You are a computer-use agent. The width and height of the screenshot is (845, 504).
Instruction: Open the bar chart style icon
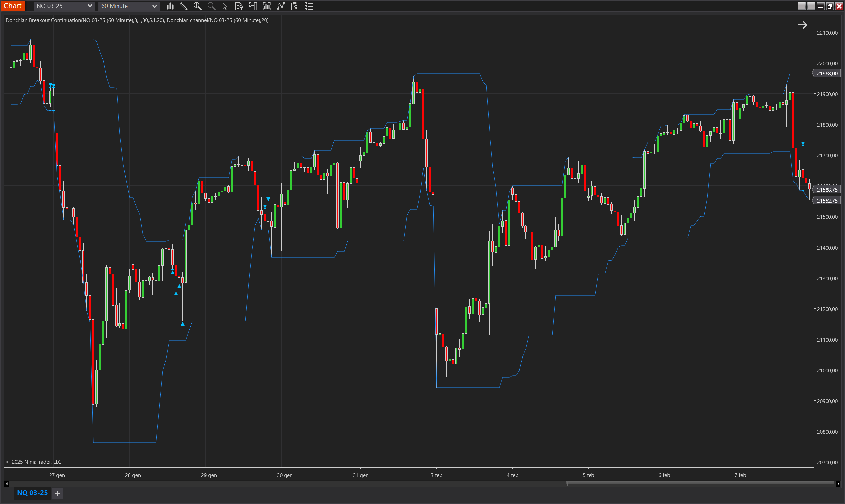170,6
